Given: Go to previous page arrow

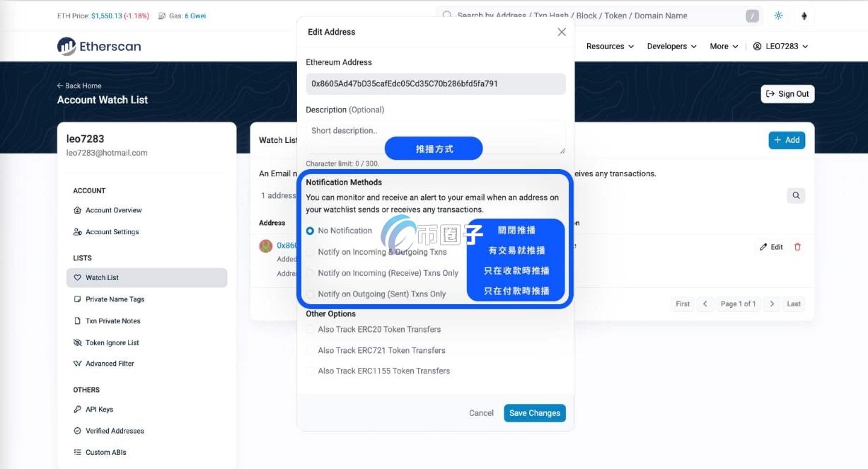Looking at the screenshot, I should point(705,304).
